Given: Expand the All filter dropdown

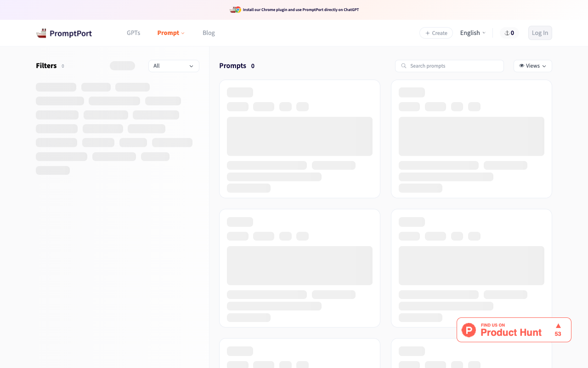Looking at the screenshot, I should click(174, 66).
